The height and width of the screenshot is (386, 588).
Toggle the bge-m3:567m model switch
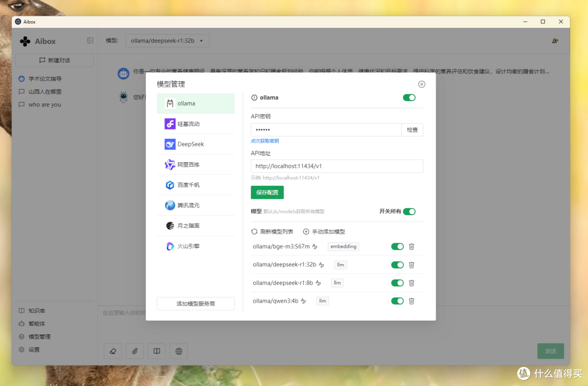click(397, 247)
